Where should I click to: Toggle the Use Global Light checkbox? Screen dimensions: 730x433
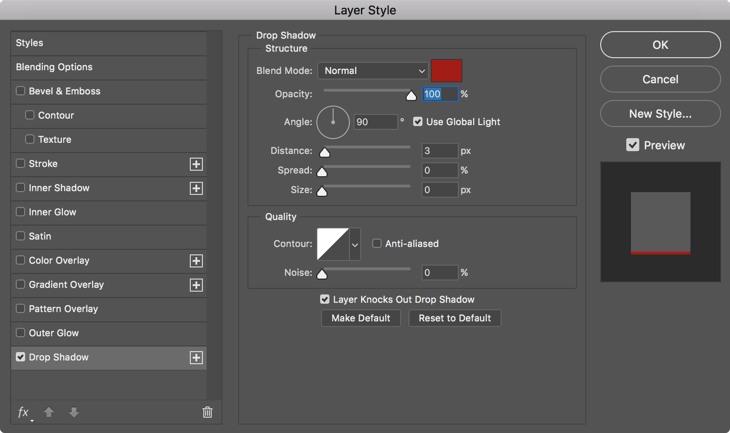(x=418, y=122)
